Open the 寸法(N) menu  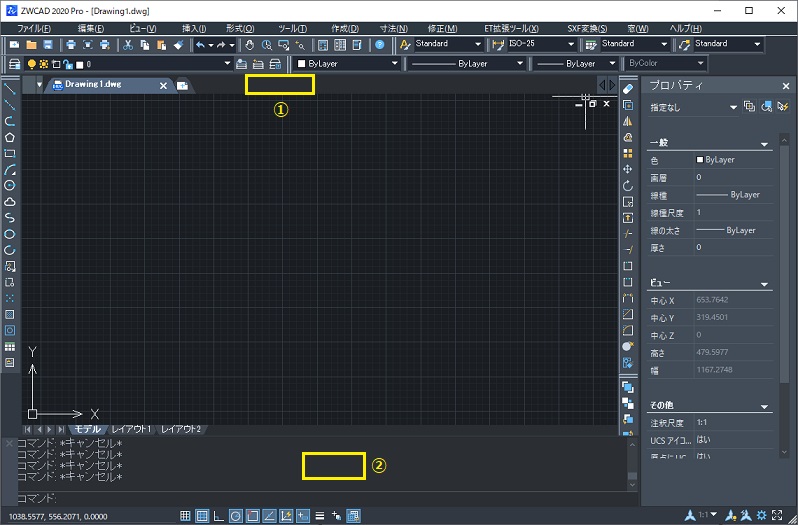click(394, 28)
